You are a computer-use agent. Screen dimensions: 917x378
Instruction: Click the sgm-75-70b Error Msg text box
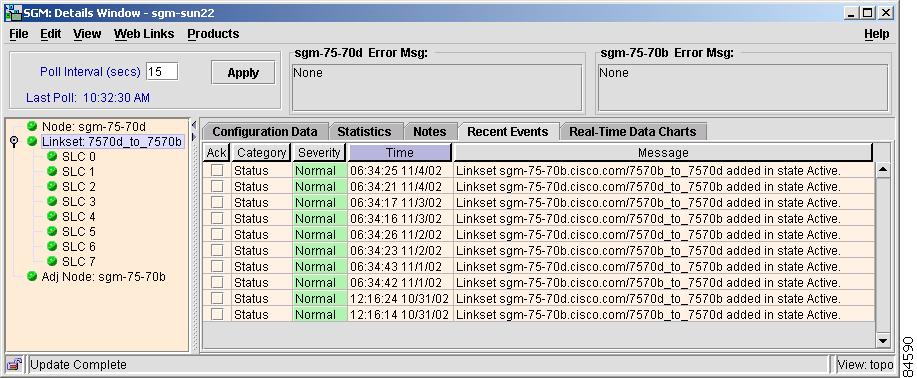click(x=743, y=87)
